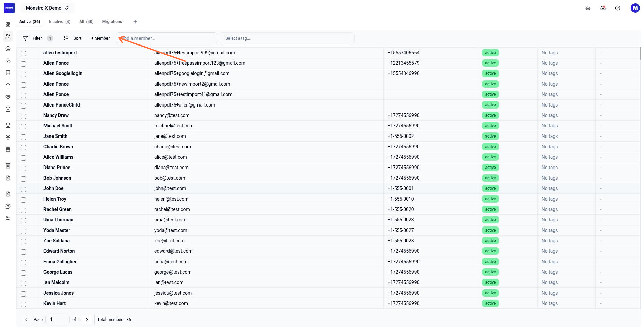This screenshot has height=333, width=644.
Task: Click the funnel Filter icon
Action: point(25,38)
